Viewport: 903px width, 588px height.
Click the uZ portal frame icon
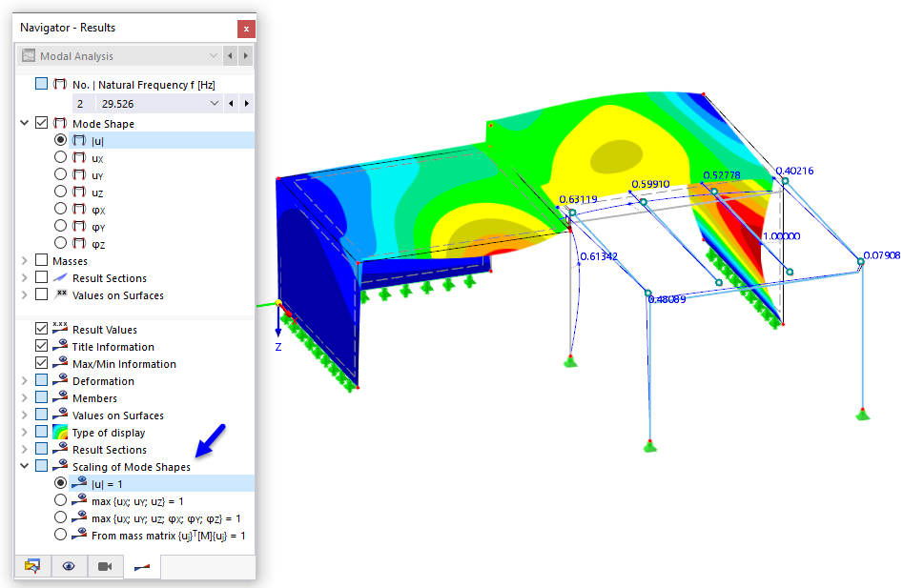pos(79,191)
